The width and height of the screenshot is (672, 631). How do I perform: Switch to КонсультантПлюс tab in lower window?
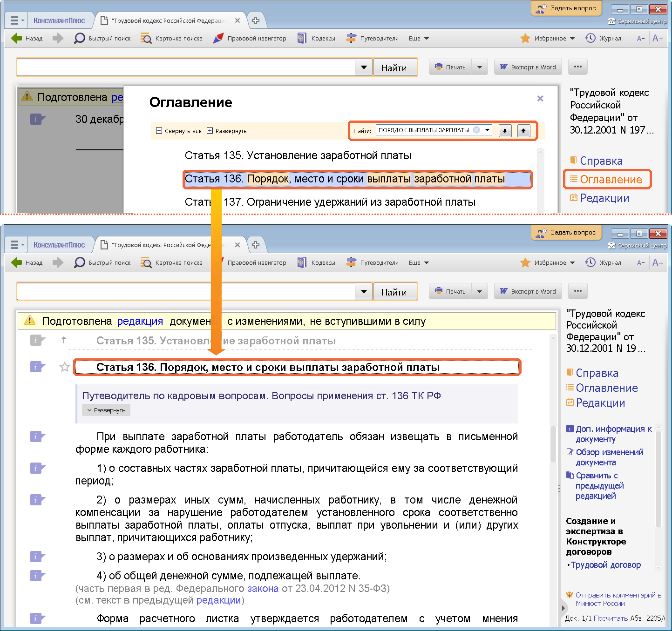click(59, 245)
